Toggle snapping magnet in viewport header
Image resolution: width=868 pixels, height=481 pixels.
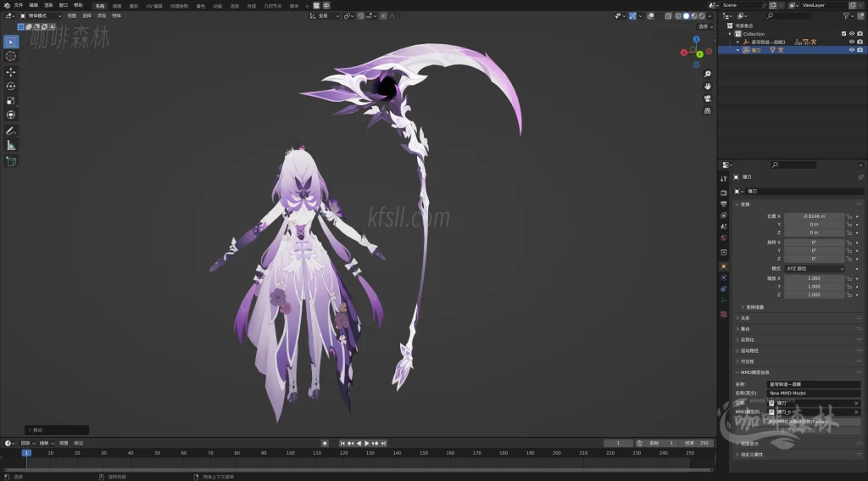(x=360, y=16)
